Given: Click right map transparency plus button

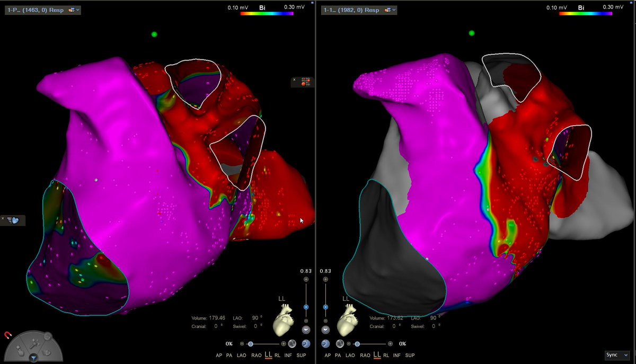Looking at the screenshot, I should click(391, 344).
